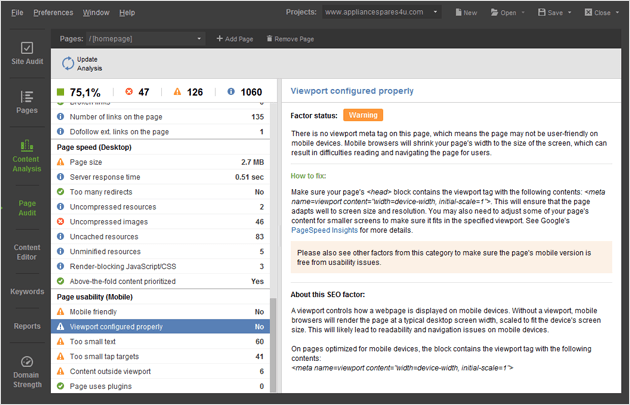Click info icon next to Uncached resources
Viewport: 630px width, 405px height.
(x=60, y=236)
